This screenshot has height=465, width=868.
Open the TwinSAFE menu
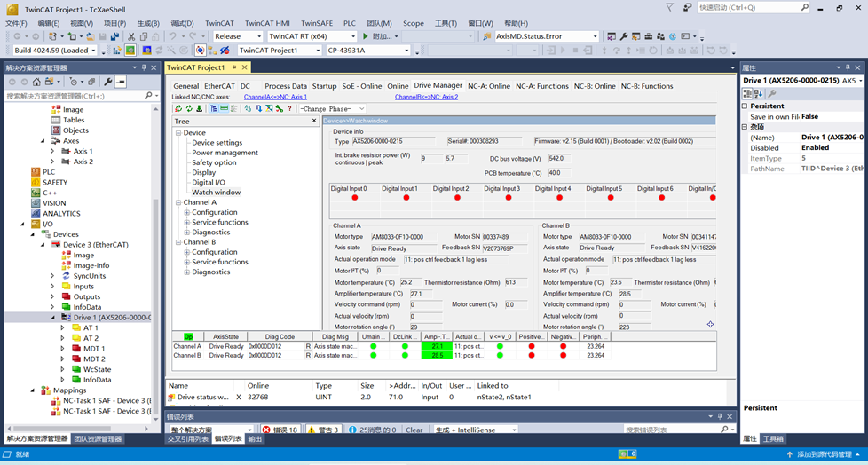(x=317, y=23)
